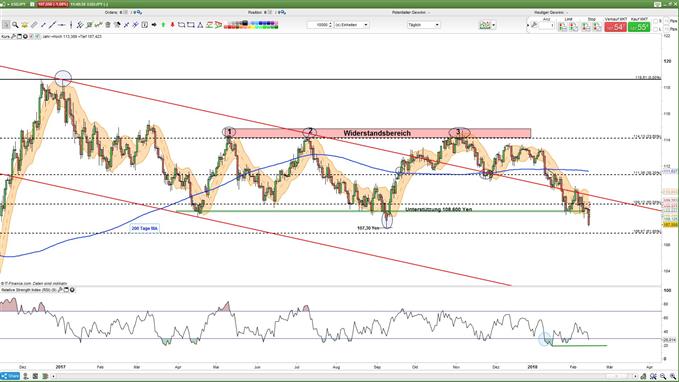
Task: Click the Anz order count field
Action: [546, 26]
